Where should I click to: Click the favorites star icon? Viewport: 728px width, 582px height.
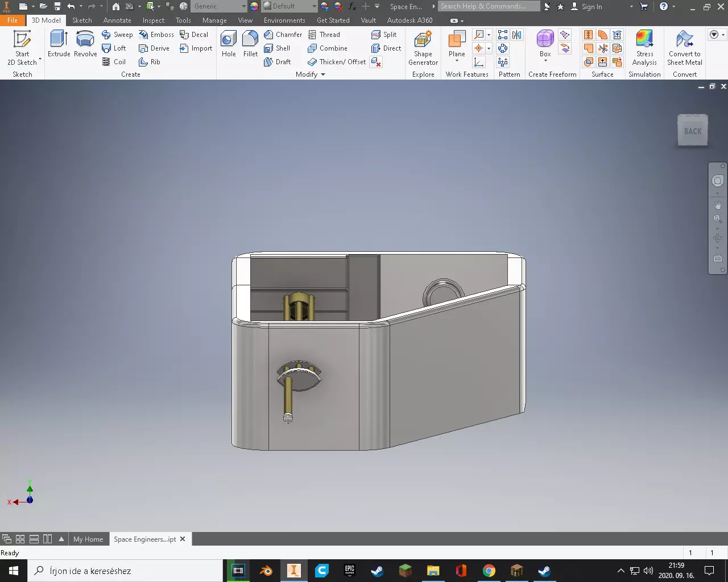[x=560, y=6]
